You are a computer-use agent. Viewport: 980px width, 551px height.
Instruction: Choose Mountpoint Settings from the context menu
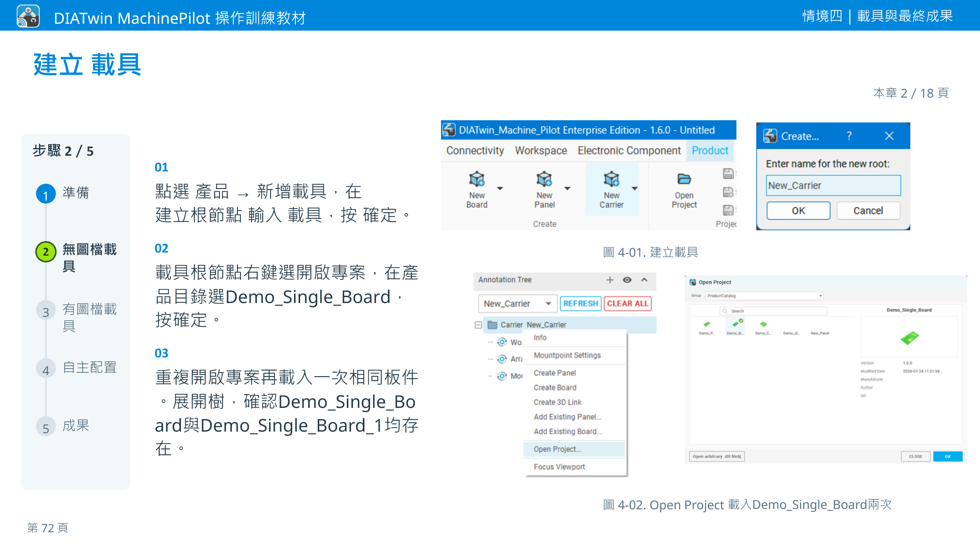point(575,355)
